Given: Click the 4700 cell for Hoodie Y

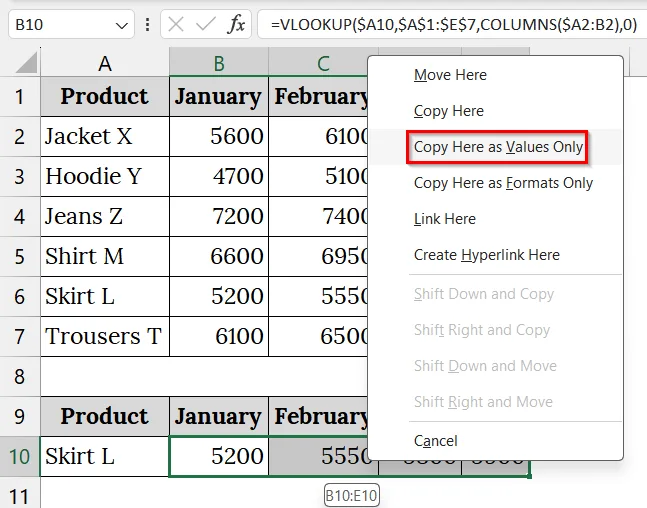Looking at the screenshot, I should (219, 177).
